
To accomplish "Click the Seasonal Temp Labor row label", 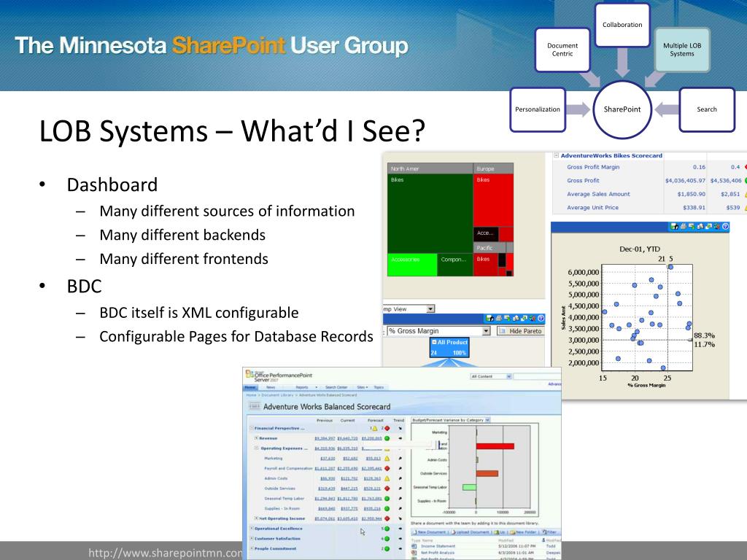I will point(284,498).
